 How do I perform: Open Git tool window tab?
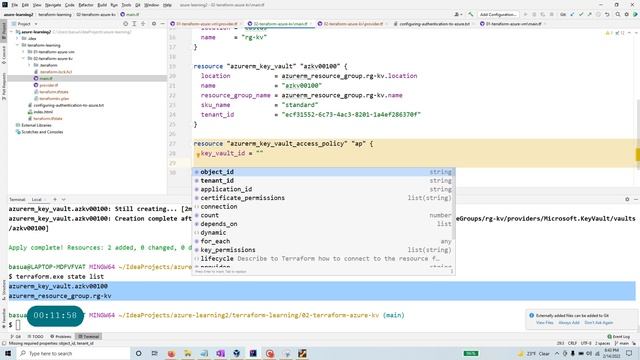(16, 336)
